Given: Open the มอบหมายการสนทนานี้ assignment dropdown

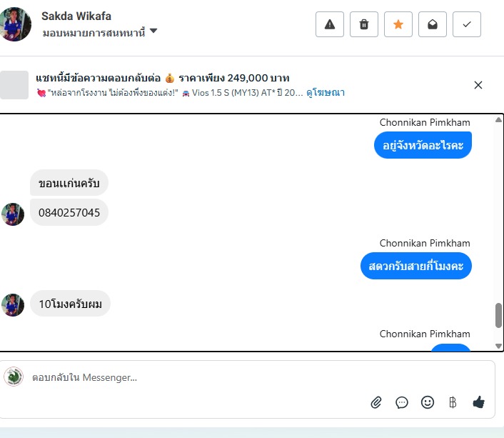Looking at the screenshot, I should pyautogui.click(x=99, y=32).
